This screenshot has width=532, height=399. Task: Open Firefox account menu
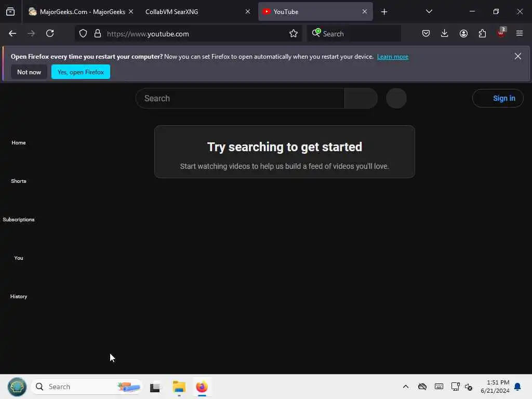click(x=463, y=34)
